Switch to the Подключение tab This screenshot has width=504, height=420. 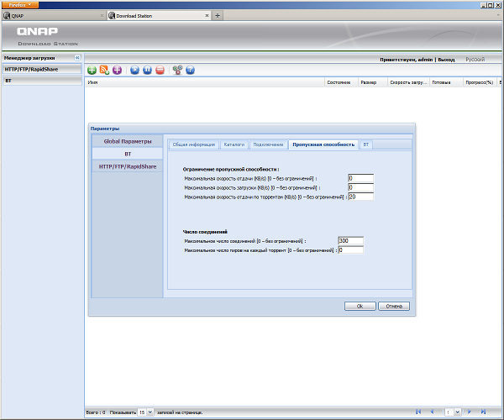(x=268, y=144)
